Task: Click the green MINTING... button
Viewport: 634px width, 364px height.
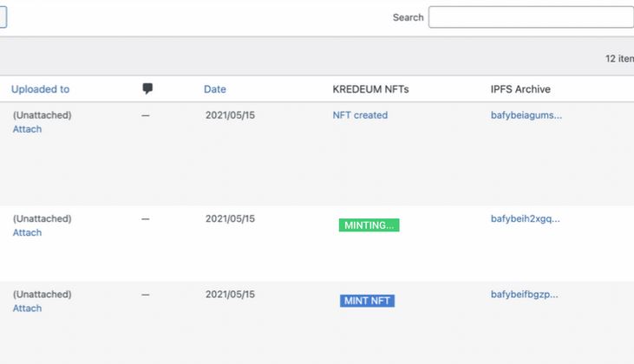Action: coord(369,225)
